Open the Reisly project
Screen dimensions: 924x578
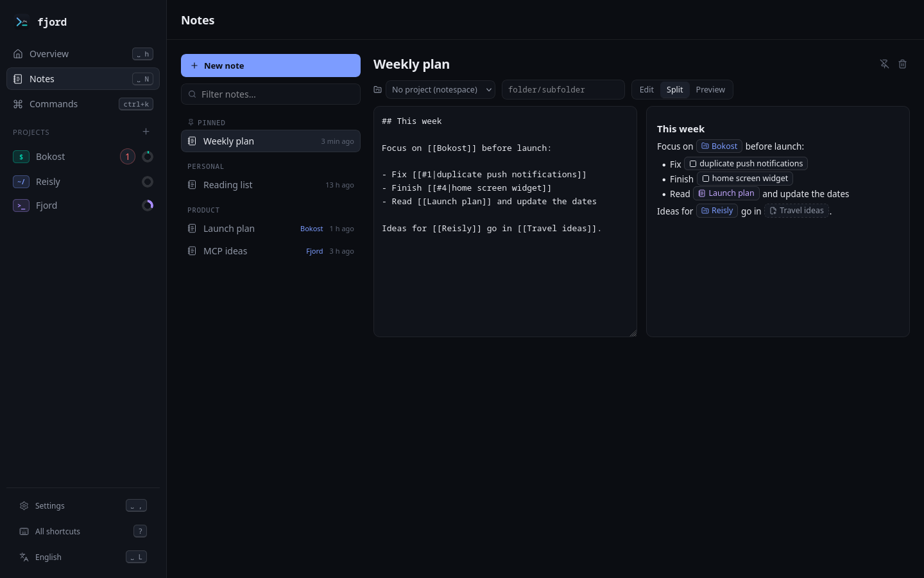(83, 182)
